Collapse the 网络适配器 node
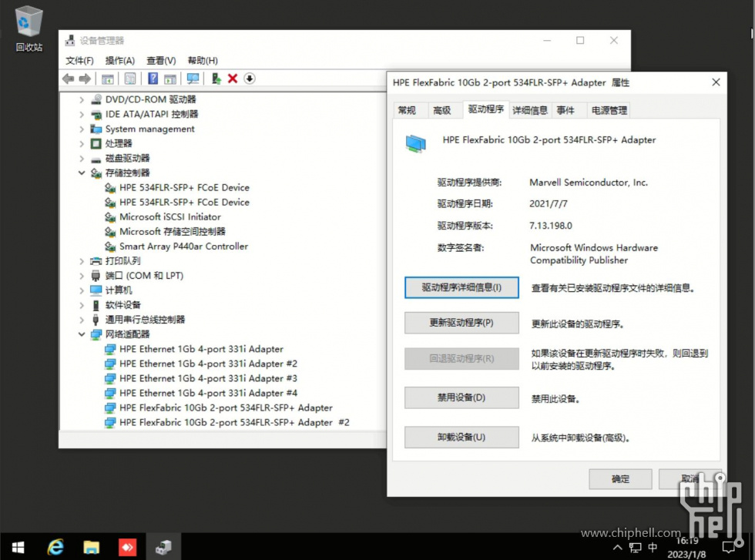This screenshot has width=755, height=560. point(82,334)
